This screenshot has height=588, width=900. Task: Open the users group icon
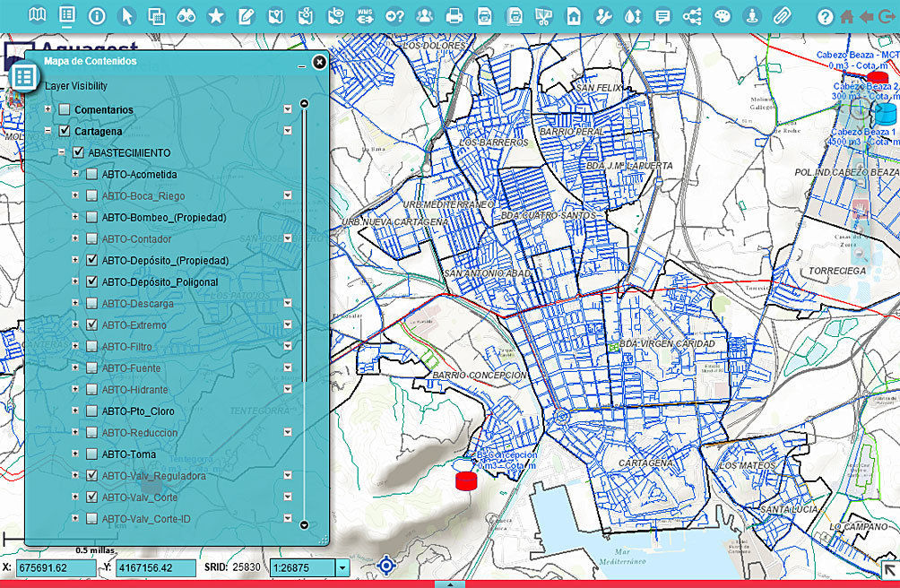[425, 16]
